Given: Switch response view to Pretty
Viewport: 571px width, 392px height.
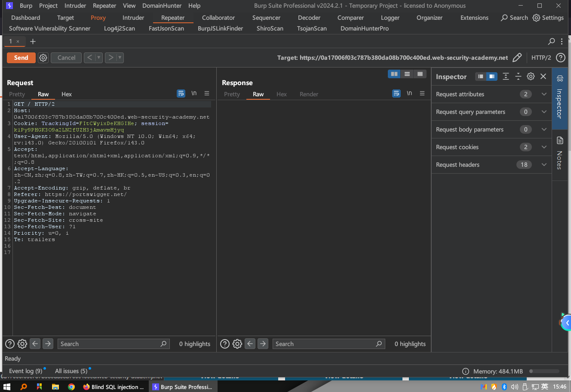Looking at the screenshot, I should click(232, 94).
